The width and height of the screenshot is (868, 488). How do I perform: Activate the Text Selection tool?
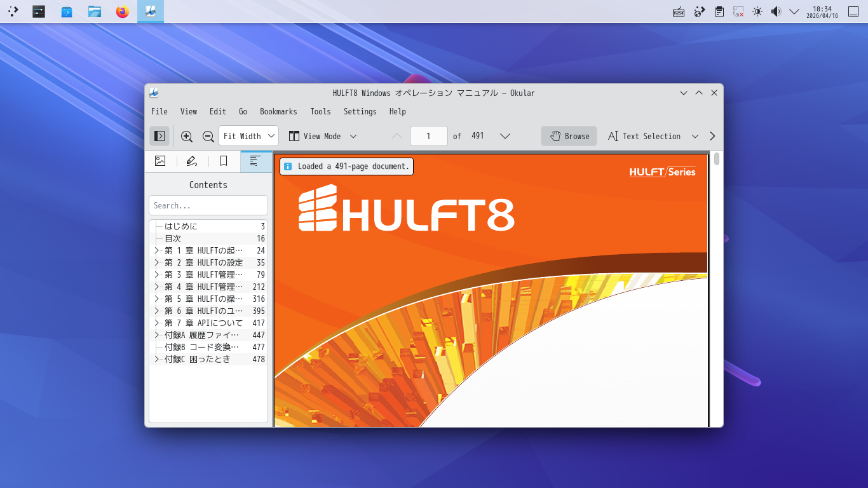pyautogui.click(x=644, y=136)
